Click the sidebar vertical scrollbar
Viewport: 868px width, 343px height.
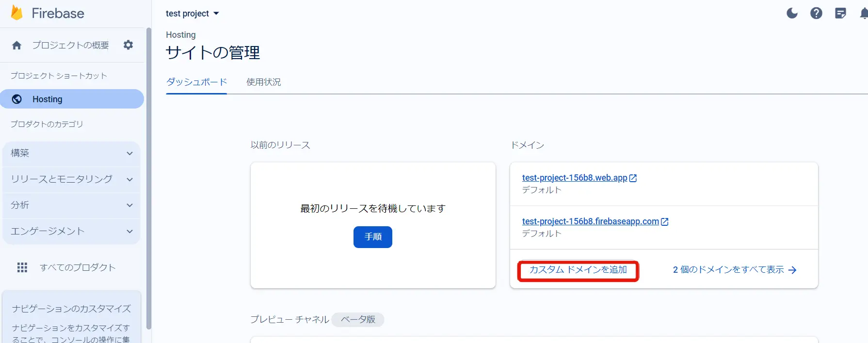tap(148, 179)
